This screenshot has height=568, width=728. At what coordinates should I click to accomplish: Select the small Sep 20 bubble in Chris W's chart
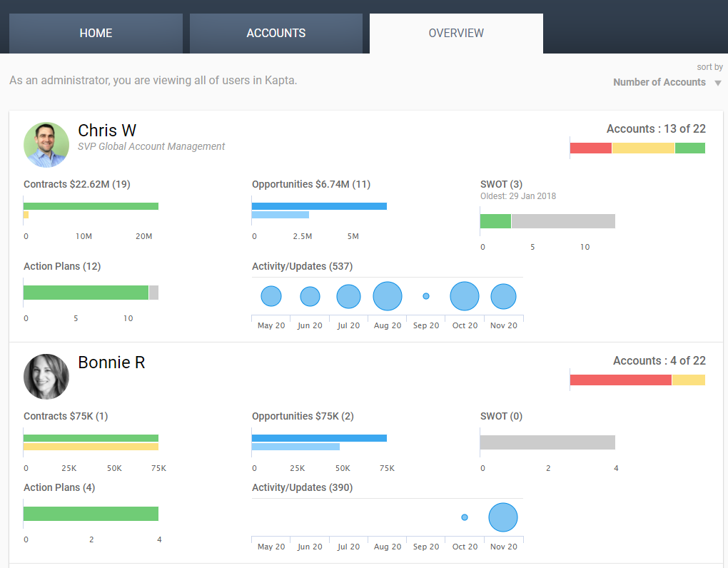tap(426, 295)
